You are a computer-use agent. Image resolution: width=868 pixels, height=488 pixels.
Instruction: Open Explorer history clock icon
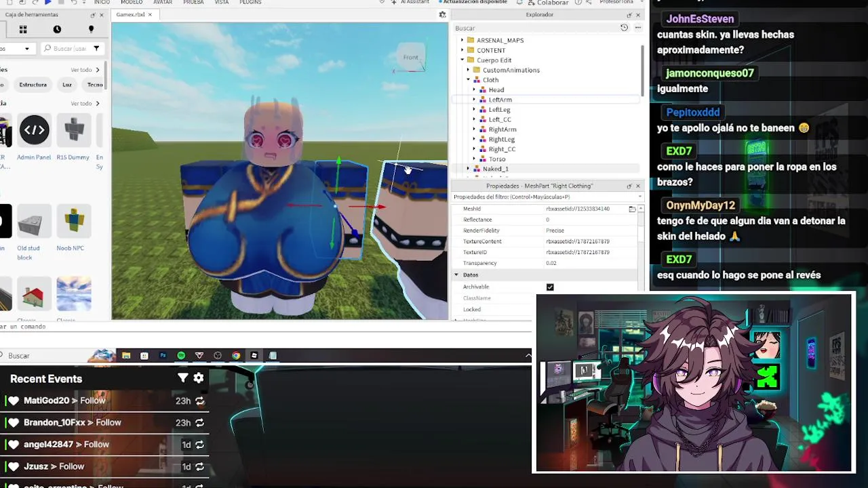pyautogui.click(x=624, y=28)
